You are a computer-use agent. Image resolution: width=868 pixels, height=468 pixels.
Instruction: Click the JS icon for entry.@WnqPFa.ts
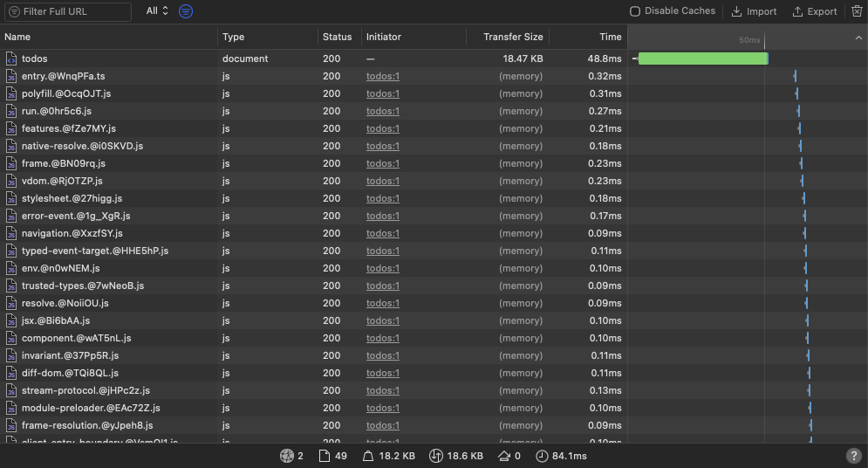pos(11,77)
